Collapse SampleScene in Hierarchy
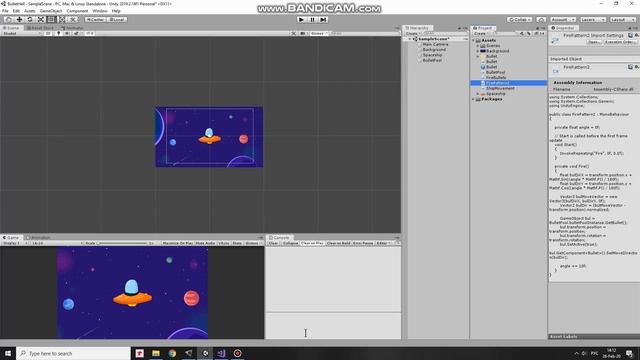Image resolution: width=640 pixels, height=360 pixels. 410,39
